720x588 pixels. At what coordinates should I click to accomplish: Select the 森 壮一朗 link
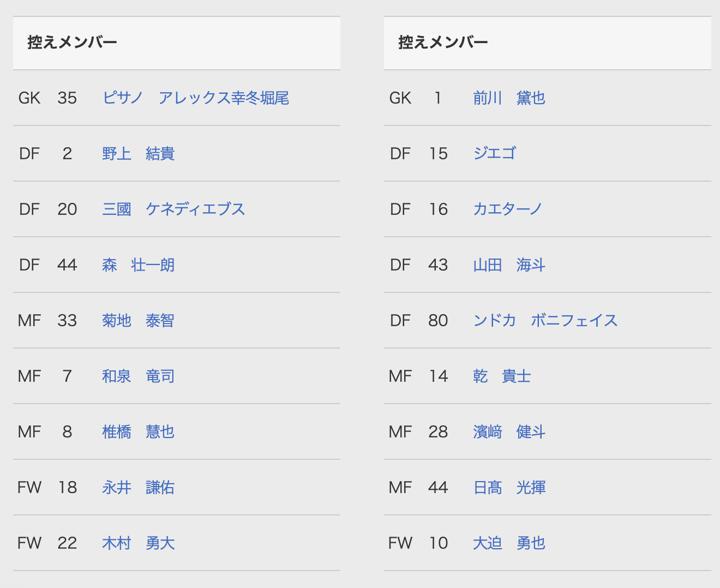click(138, 265)
